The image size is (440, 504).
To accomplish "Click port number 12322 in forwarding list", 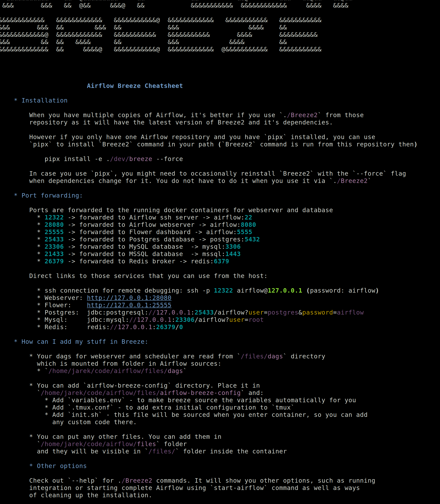I will (x=54, y=218).
